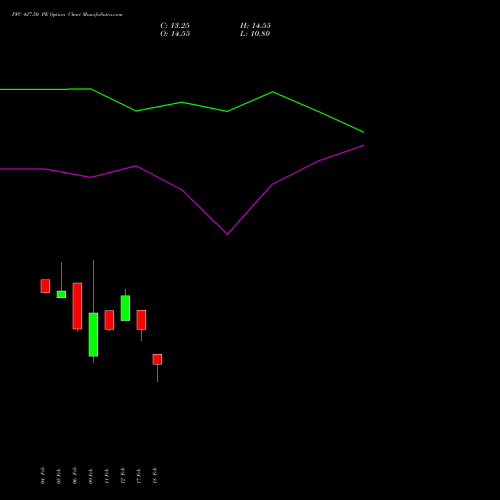Click the low value L: 10.80
Viewport: 500px width, 500px height.
pos(255,34)
